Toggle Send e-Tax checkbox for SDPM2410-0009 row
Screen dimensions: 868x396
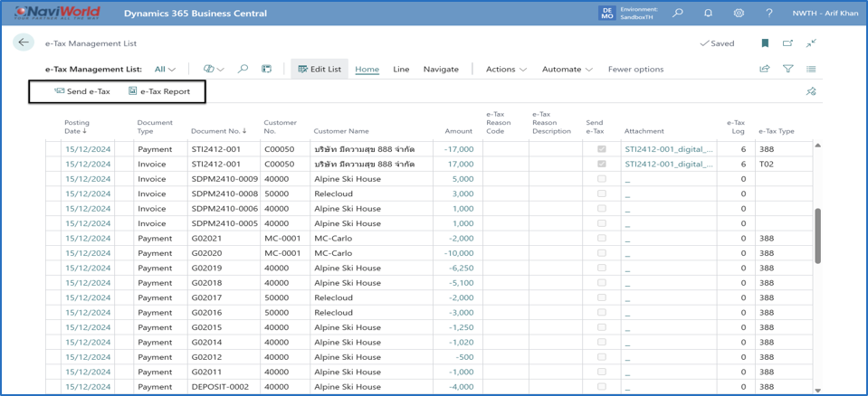coord(601,179)
